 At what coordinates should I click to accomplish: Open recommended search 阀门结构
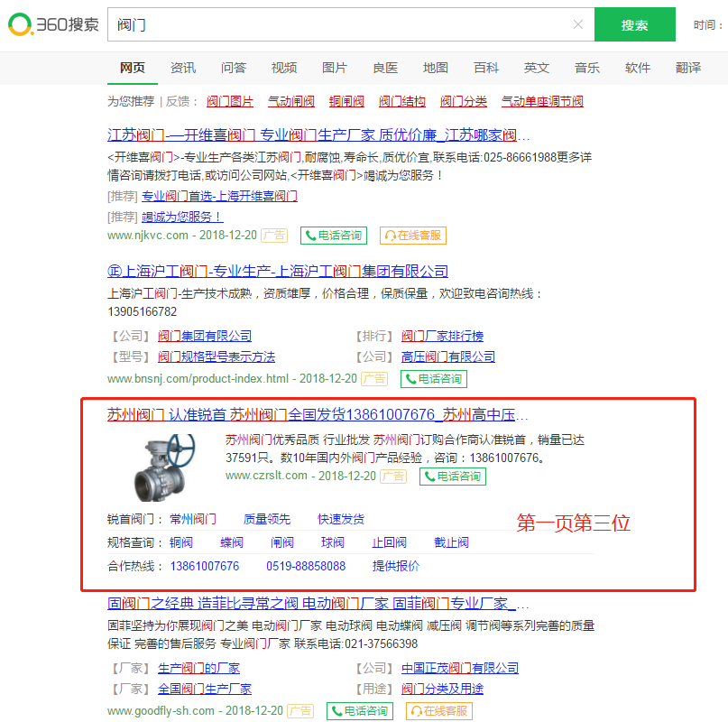coord(402,101)
